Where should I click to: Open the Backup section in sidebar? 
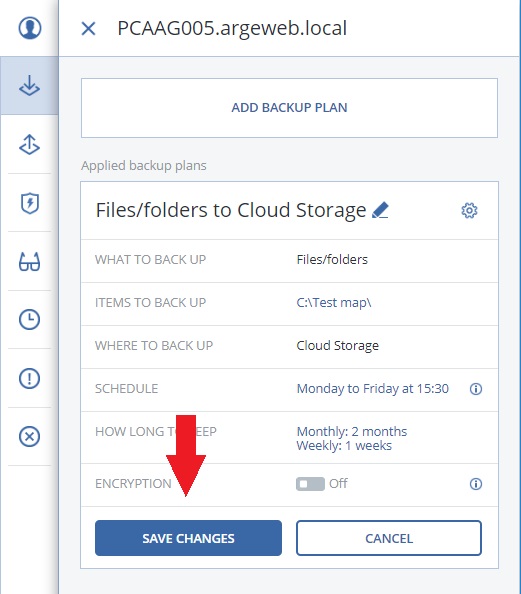29,86
